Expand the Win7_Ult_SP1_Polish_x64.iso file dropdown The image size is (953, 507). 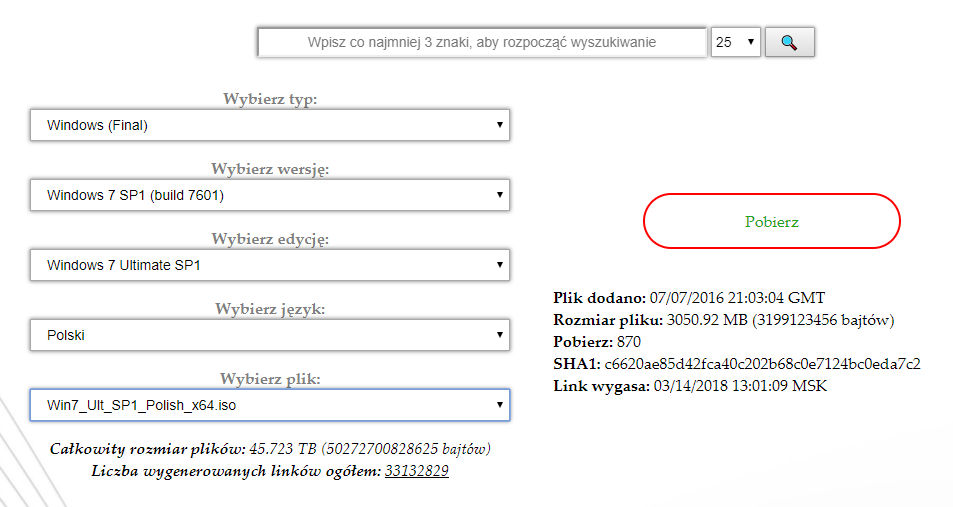click(x=270, y=405)
